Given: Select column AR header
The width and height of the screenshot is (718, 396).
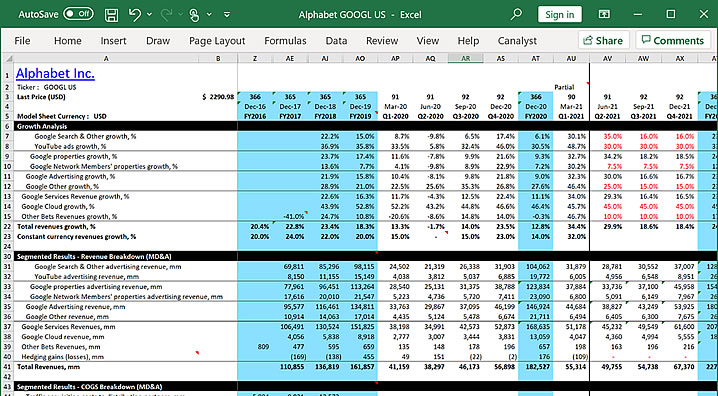Looking at the screenshot, I should click(x=465, y=58).
